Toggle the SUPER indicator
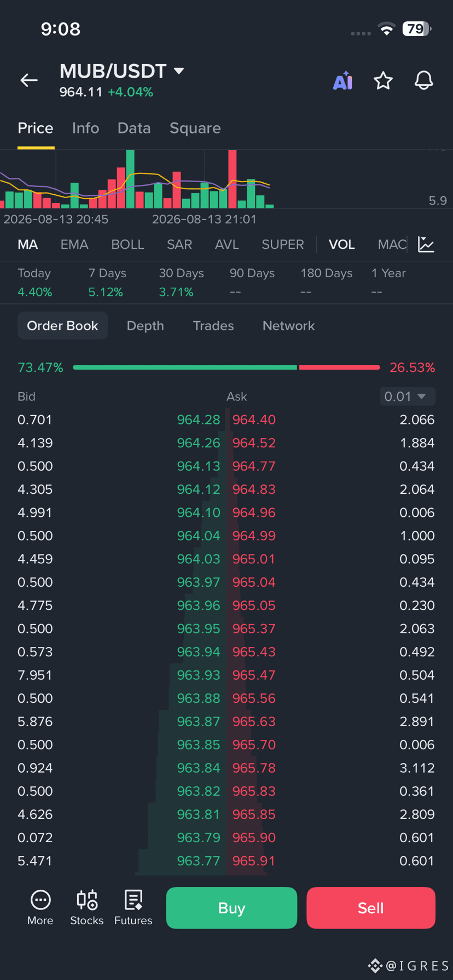This screenshot has width=453, height=980. [283, 244]
